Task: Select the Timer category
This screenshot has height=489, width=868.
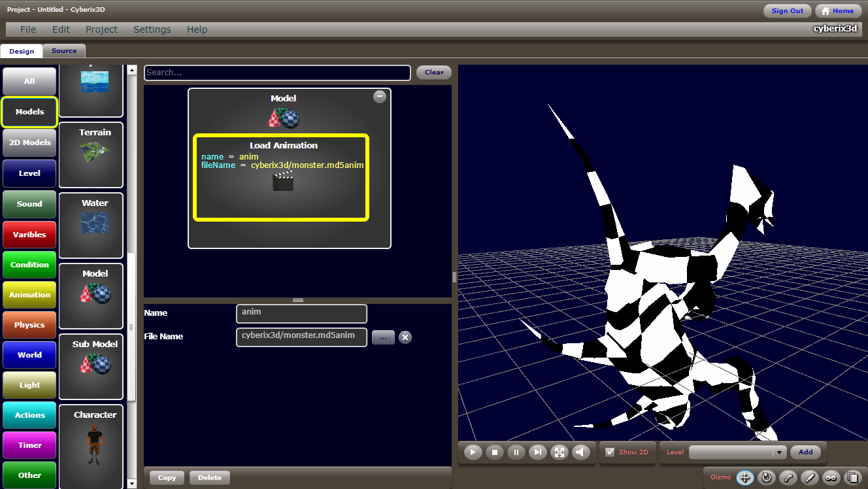Action: (29, 445)
